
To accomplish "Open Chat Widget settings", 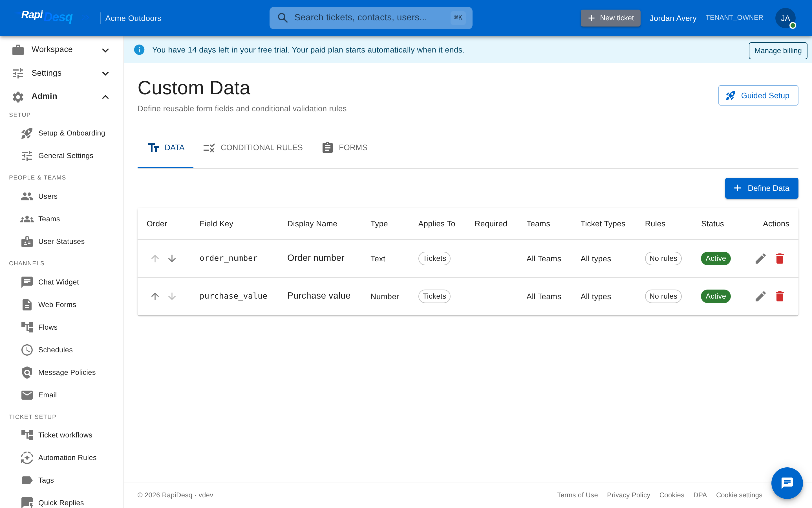I will pyautogui.click(x=62, y=282).
